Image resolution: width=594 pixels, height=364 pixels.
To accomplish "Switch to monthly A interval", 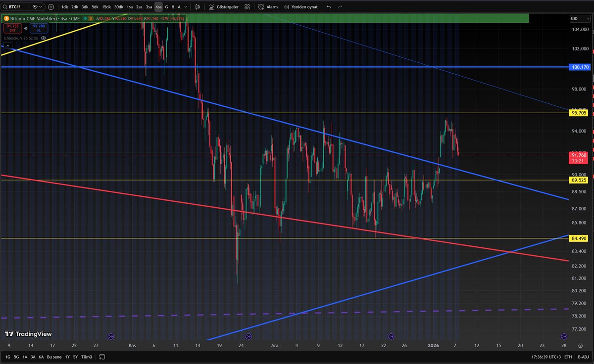I will (x=179, y=7).
